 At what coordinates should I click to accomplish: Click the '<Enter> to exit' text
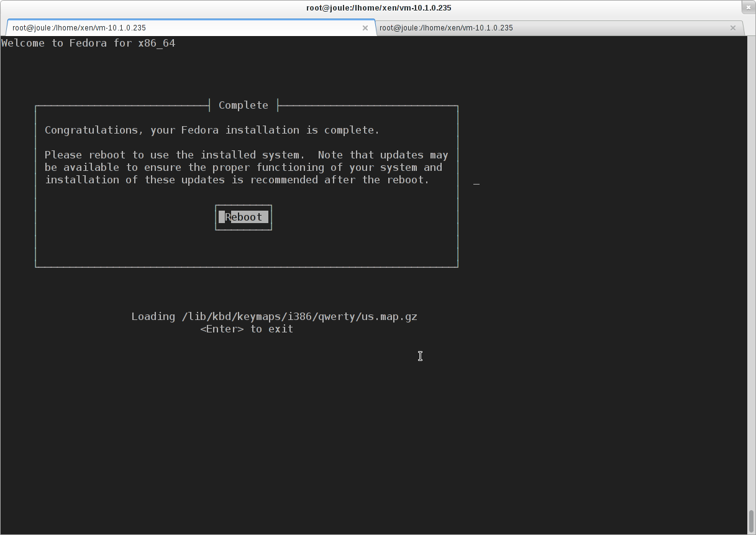click(x=247, y=329)
